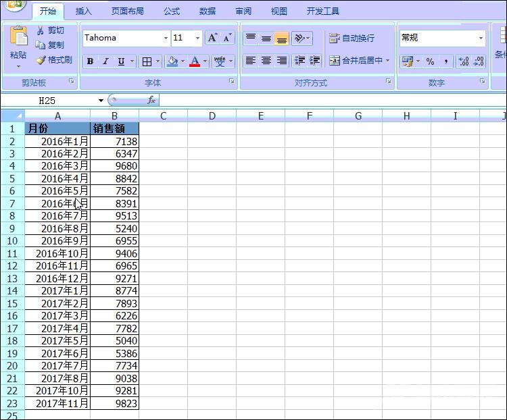
Task: Increase font size with the large A icon
Action: 212,38
